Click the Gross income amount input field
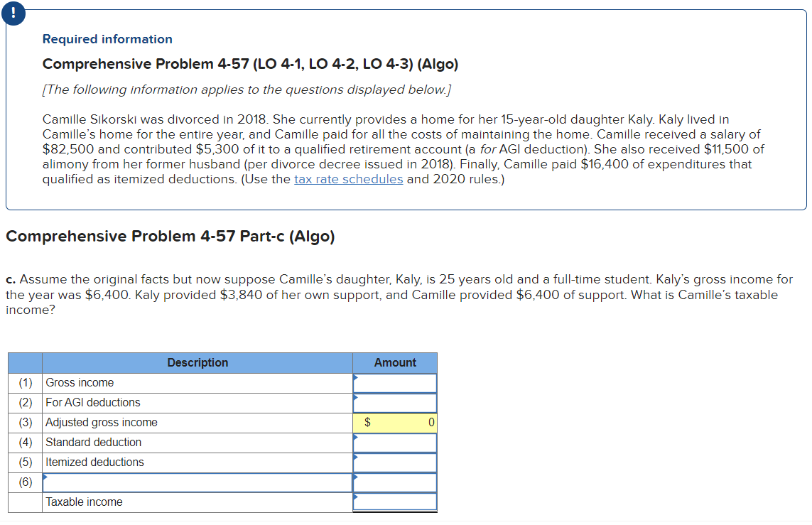The width and height of the screenshot is (812, 525). point(396,382)
